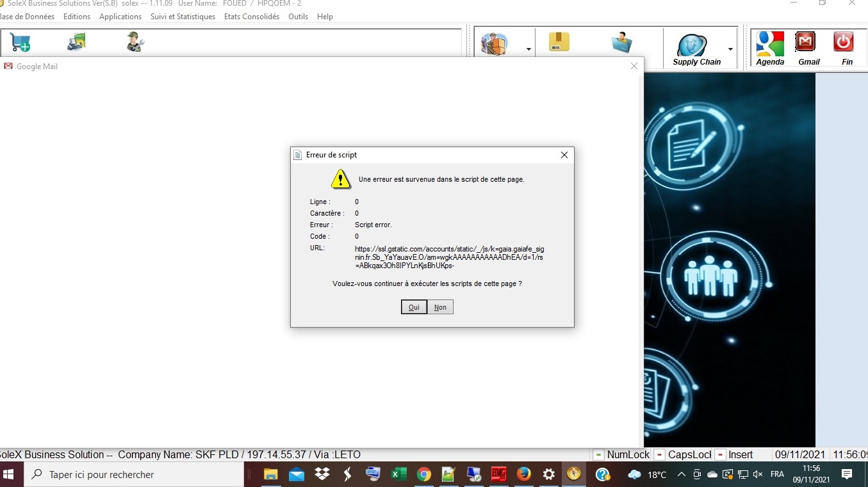Expand the dropdown arrow beside delivery icon
The height and width of the screenshot is (487, 868).
coord(529,49)
